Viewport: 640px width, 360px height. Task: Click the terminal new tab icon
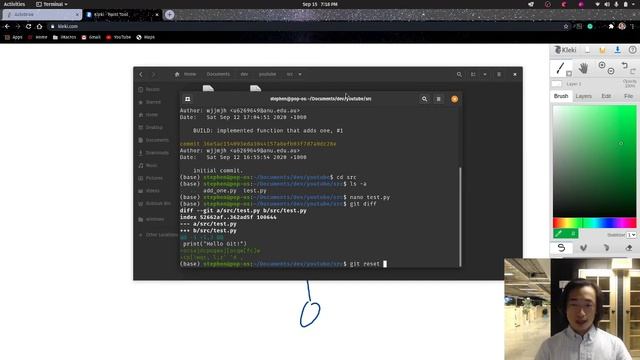[187, 99]
